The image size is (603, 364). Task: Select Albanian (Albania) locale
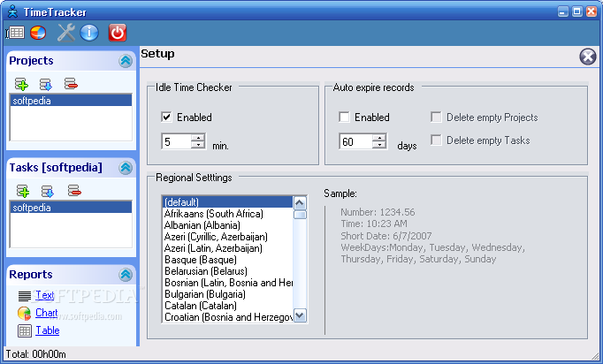click(x=227, y=225)
